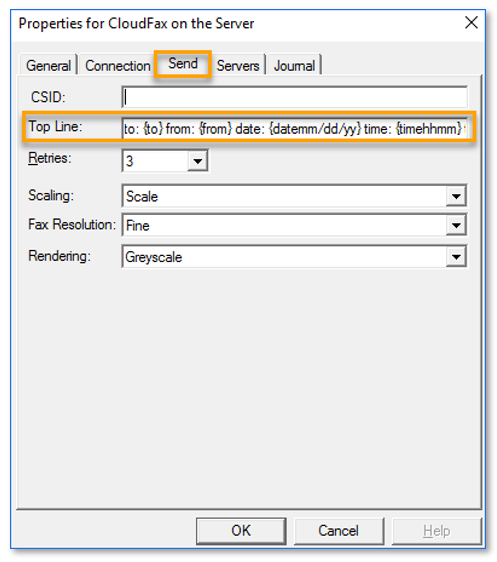Click the CSID label

(x=48, y=97)
